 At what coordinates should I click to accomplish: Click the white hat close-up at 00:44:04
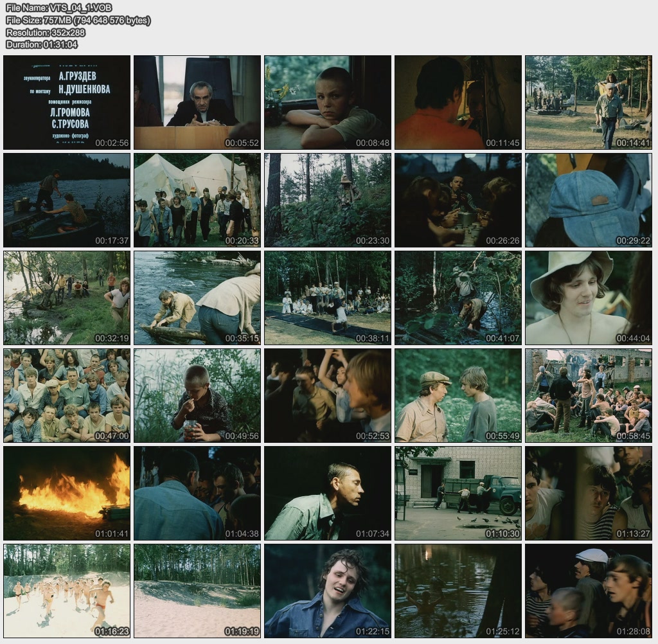click(x=589, y=298)
